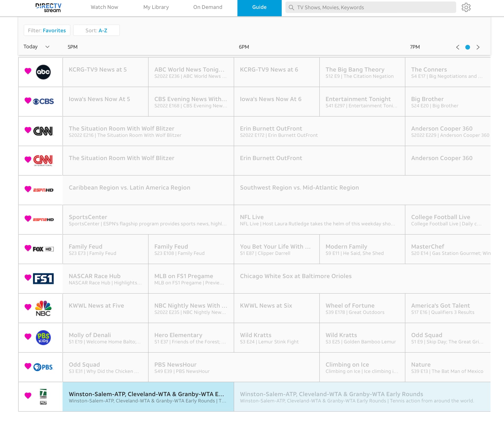The height and width of the screenshot is (426, 504).
Task: Click the blue current-time dot indicator
Action: pos(468,47)
